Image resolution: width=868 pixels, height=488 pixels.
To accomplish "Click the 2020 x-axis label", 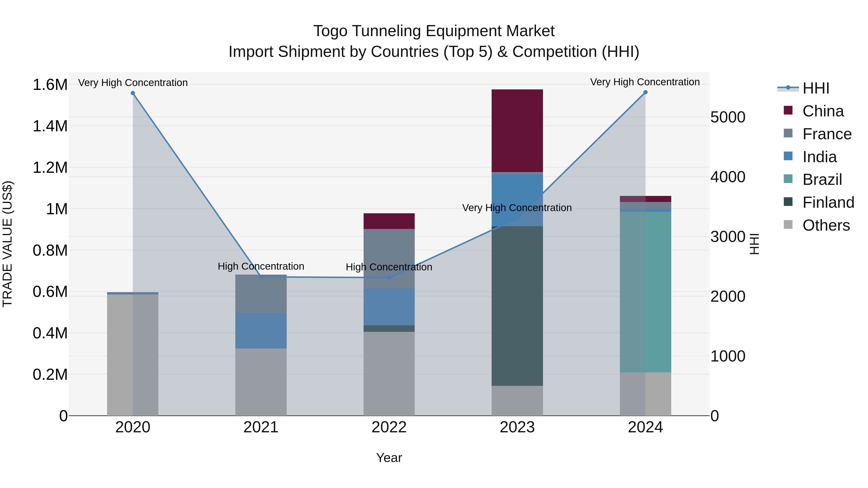I will [133, 427].
